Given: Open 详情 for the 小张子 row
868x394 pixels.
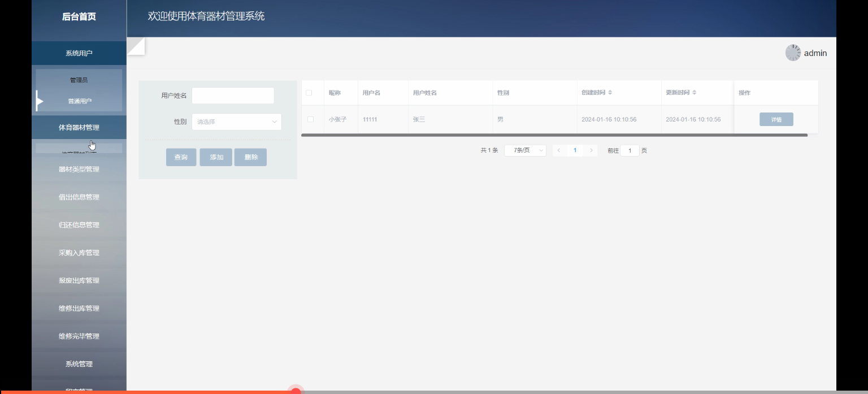Looking at the screenshot, I should [x=776, y=119].
